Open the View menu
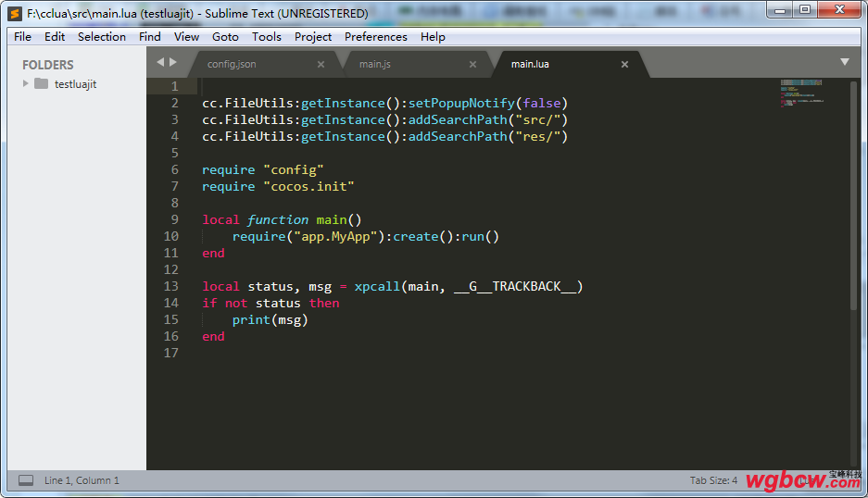Image resolution: width=868 pixels, height=498 pixels. click(186, 36)
